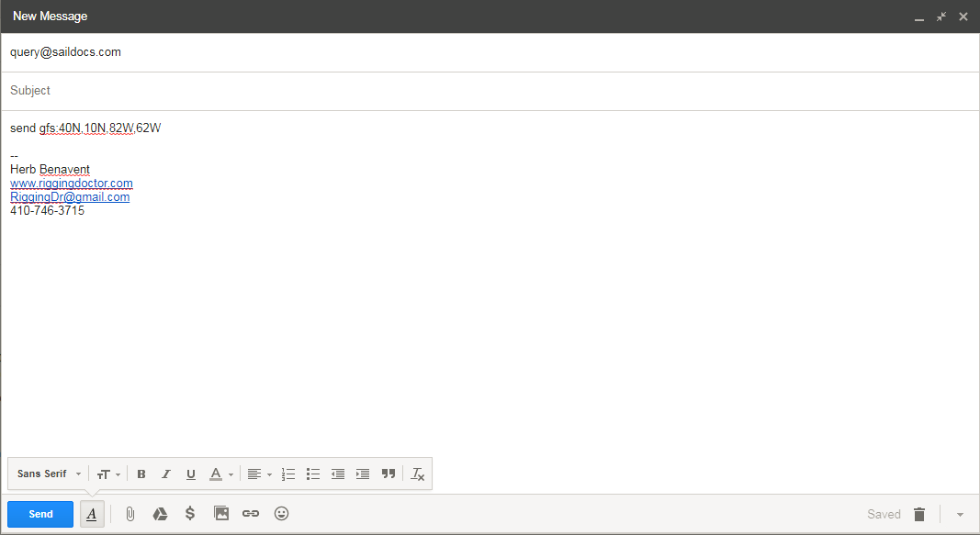Screen dimensions: 980x535
Task: Toggle the formatting options button
Action: tap(92, 514)
